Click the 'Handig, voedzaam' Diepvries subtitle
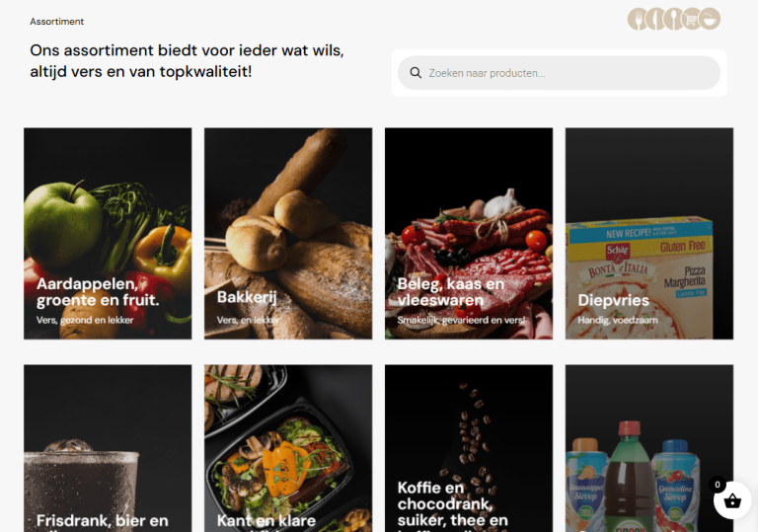758x532 pixels. pos(617,320)
